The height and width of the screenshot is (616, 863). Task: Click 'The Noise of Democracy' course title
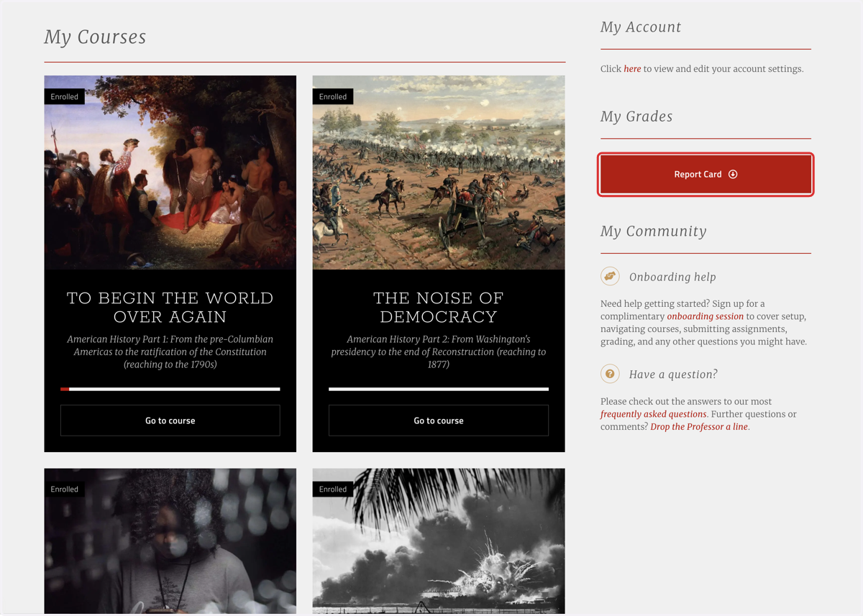point(439,308)
